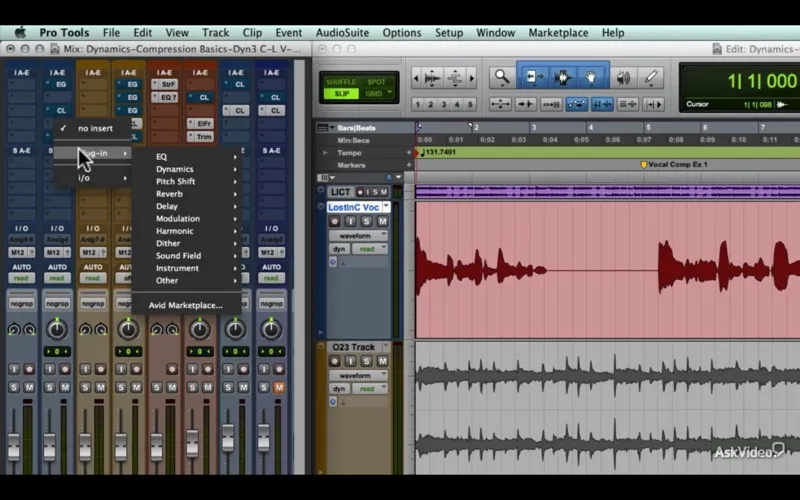Viewport: 800px width, 500px height.
Task: Click the last mixer channel volume fader
Action: tap(264, 438)
